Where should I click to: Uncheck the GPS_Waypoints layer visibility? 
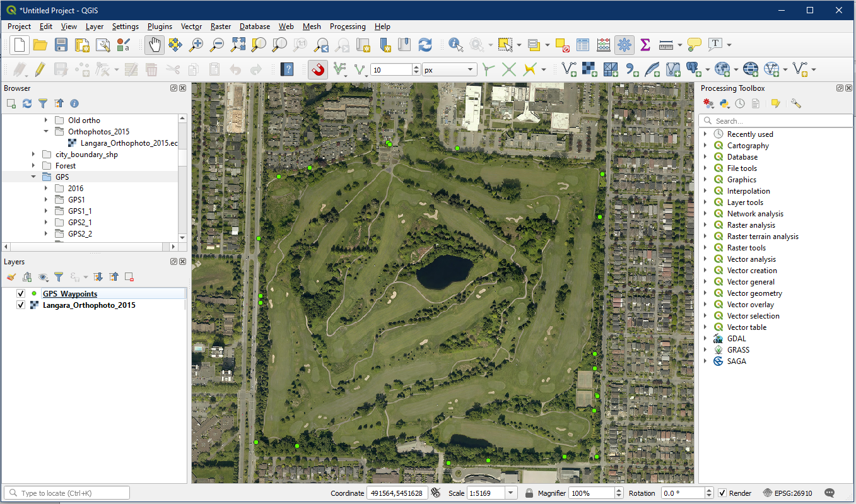click(21, 294)
